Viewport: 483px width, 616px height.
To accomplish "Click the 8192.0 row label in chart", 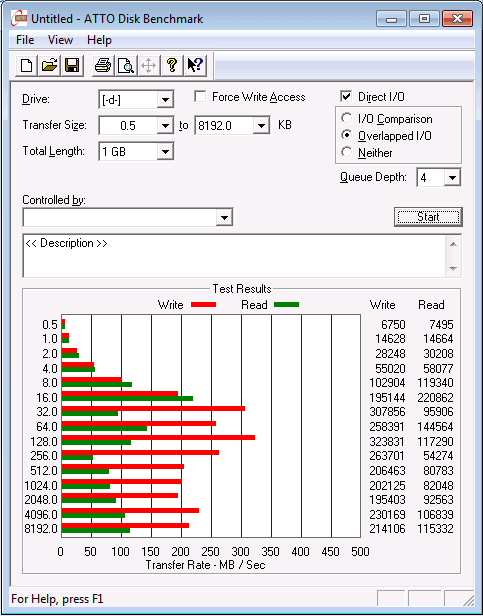I will click(x=41, y=529).
